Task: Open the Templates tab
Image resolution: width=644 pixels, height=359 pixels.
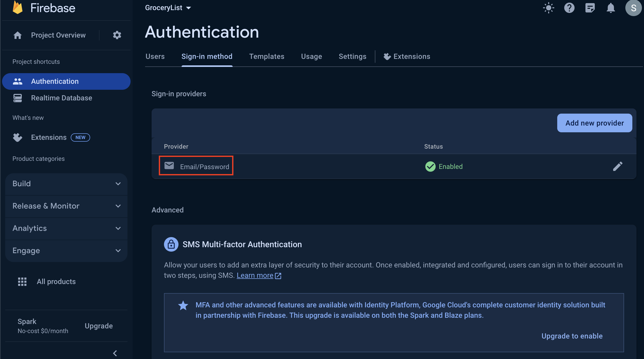Action: 267,57
